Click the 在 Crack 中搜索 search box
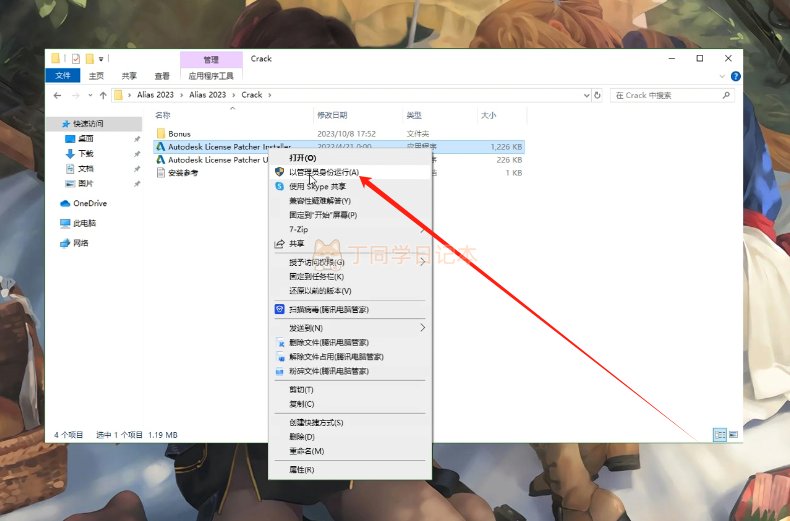Viewport: 790px width, 521px height. (x=672, y=95)
